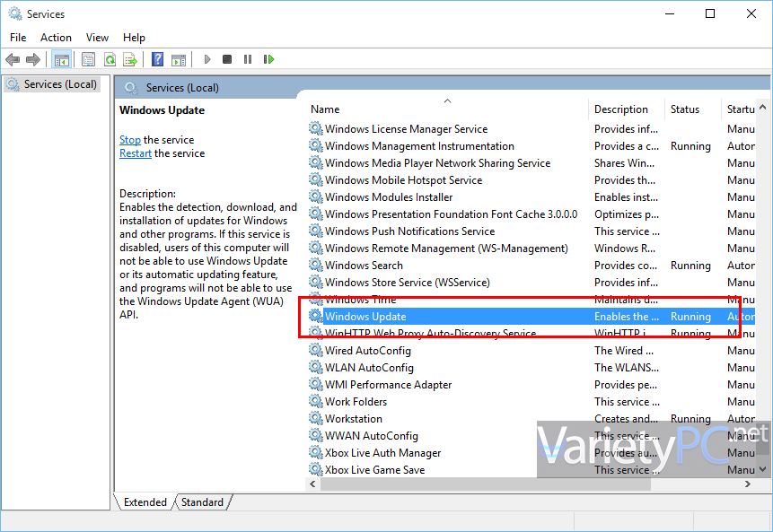Image resolution: width=773 pixels, height=532 pixels.
Task: Click the vertical scrollbar down arrow
Action: click(763, 468)
